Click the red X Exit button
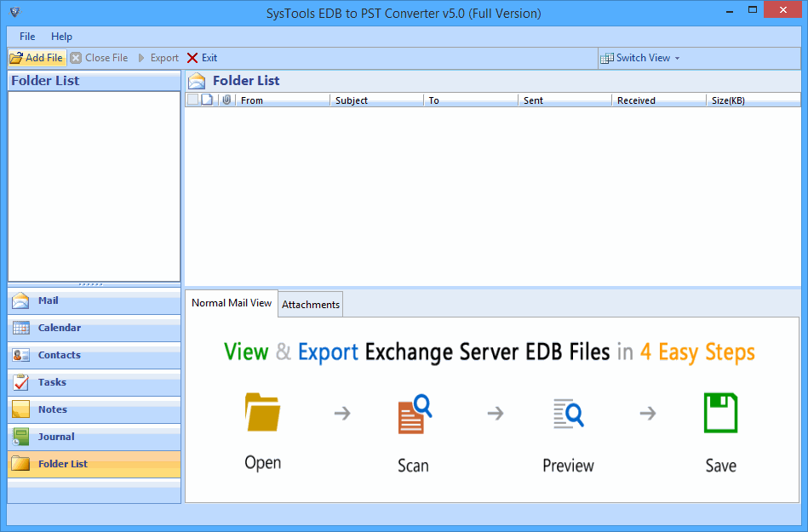808x532 pixels. (x=202, y=58)
